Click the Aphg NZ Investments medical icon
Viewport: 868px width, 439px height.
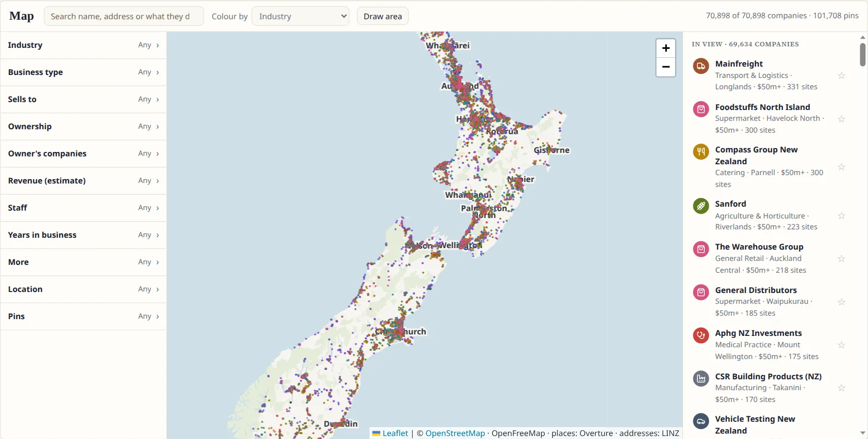point(701,335)
